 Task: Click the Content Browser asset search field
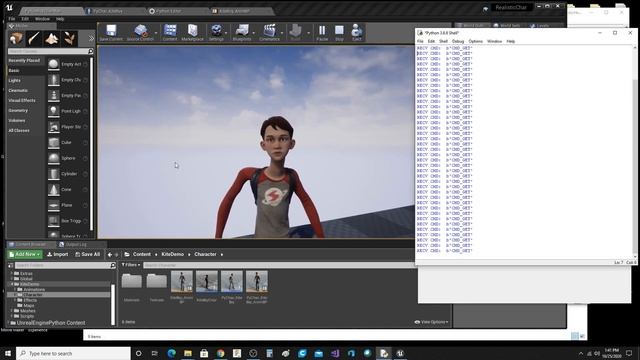[278, 265]
